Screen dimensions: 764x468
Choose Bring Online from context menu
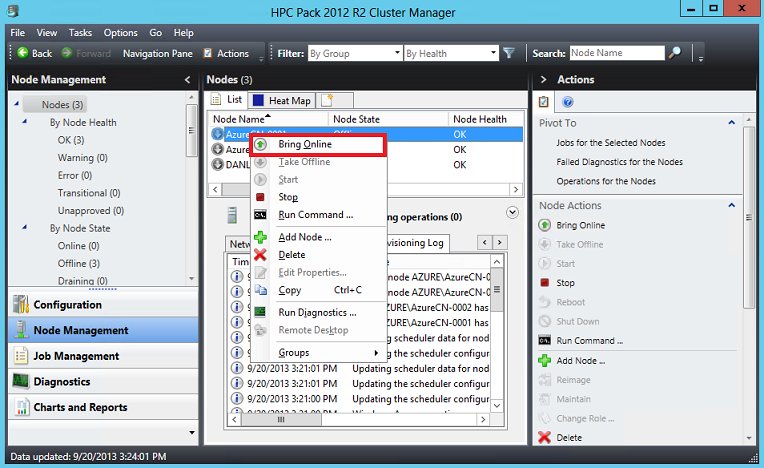[x=319, y=144]
